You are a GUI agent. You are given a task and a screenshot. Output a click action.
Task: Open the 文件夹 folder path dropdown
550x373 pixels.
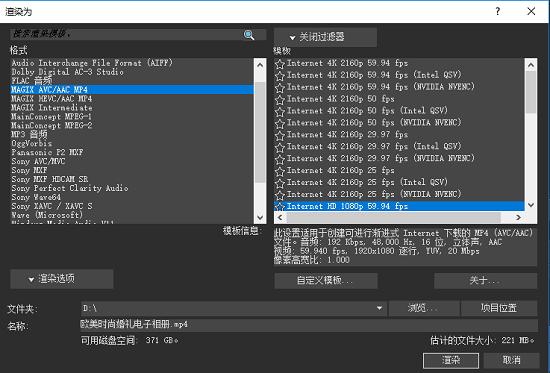379,308
